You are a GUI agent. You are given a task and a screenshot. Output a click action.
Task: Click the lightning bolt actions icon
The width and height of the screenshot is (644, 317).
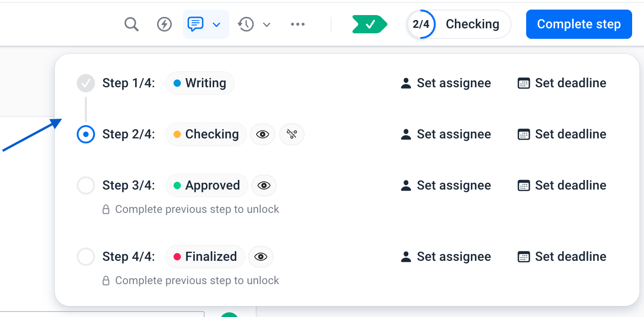click(164, 24)
